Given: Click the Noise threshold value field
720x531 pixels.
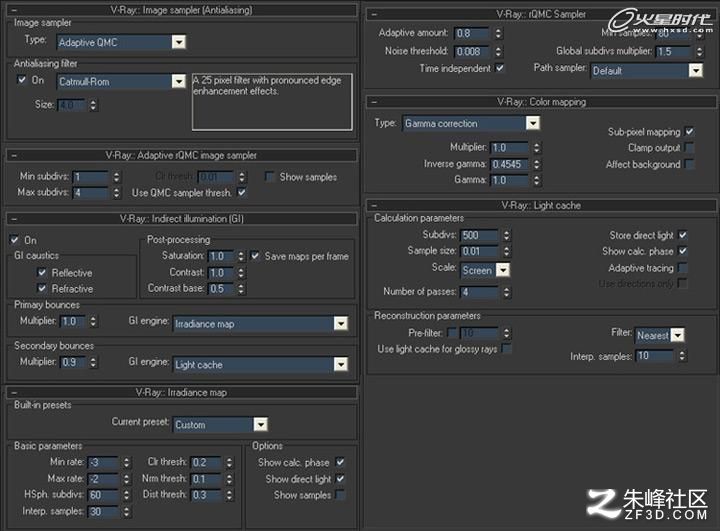Looking at the screenshot, I should (472, 51).
